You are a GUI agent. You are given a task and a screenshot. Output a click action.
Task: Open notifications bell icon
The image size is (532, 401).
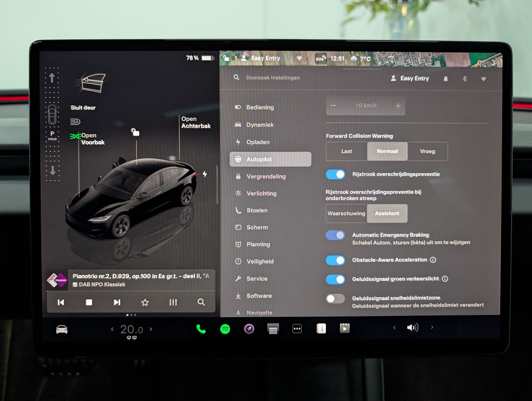pyautogui.click(x=446, y=79)
